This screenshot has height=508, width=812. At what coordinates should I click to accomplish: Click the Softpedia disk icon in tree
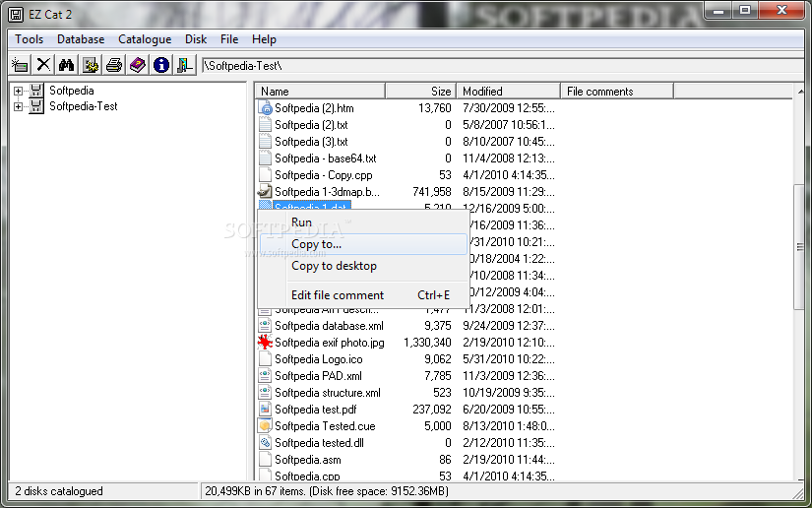click(x=36, y=91)
